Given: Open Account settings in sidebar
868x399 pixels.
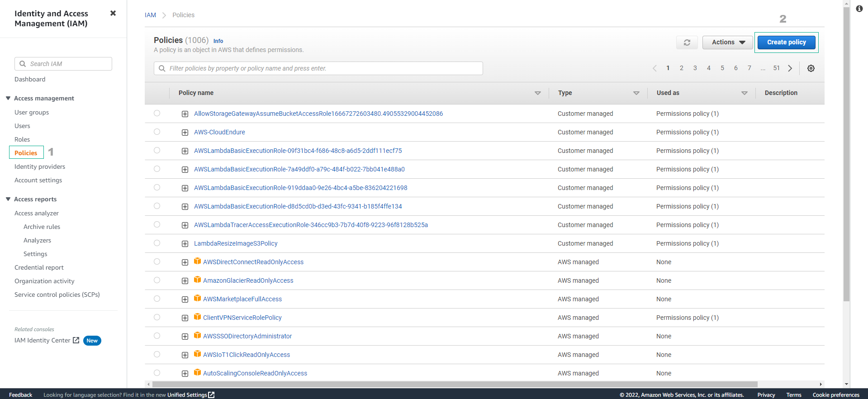Looking at the screenshot, I should point(38,180).
